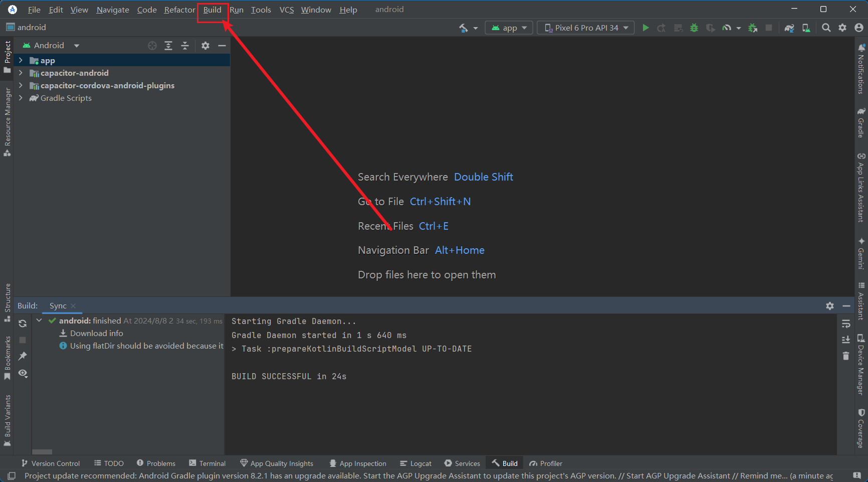
Task: Open the Build menu
Action: 212,10
